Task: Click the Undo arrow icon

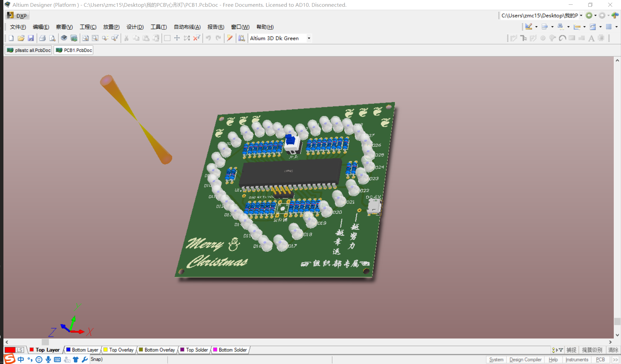Action: point(208,38)
